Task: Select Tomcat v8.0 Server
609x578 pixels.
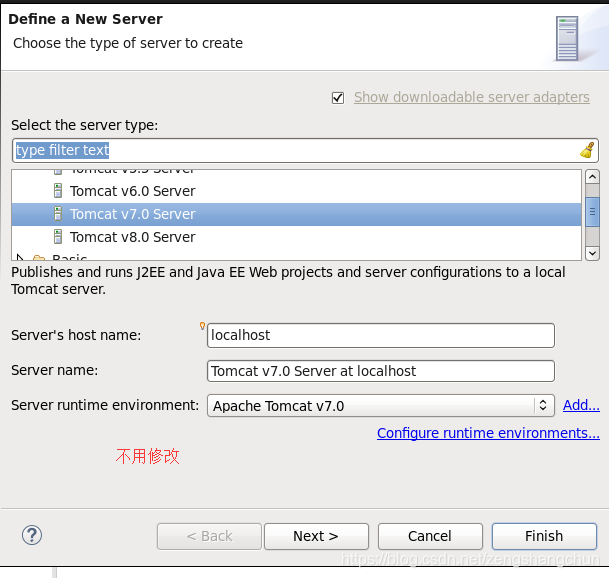Action: (x=296, y=237)
